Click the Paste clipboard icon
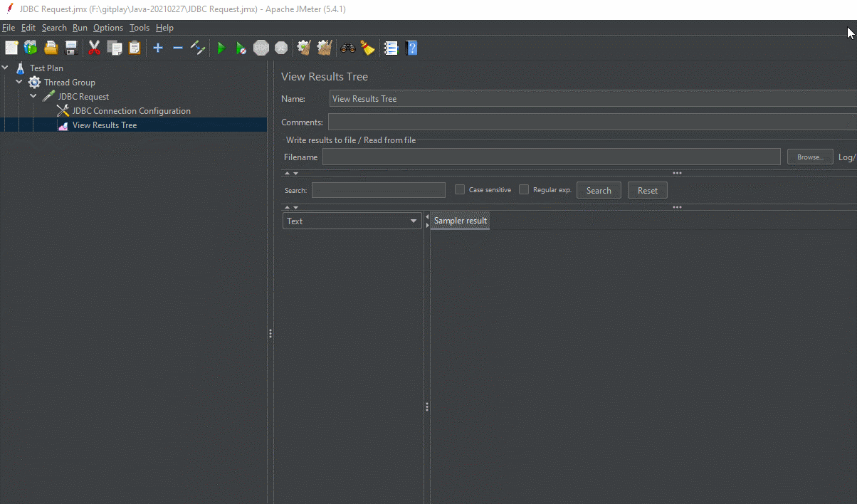This screenshot has height=504, width=857. coord(134,48)
